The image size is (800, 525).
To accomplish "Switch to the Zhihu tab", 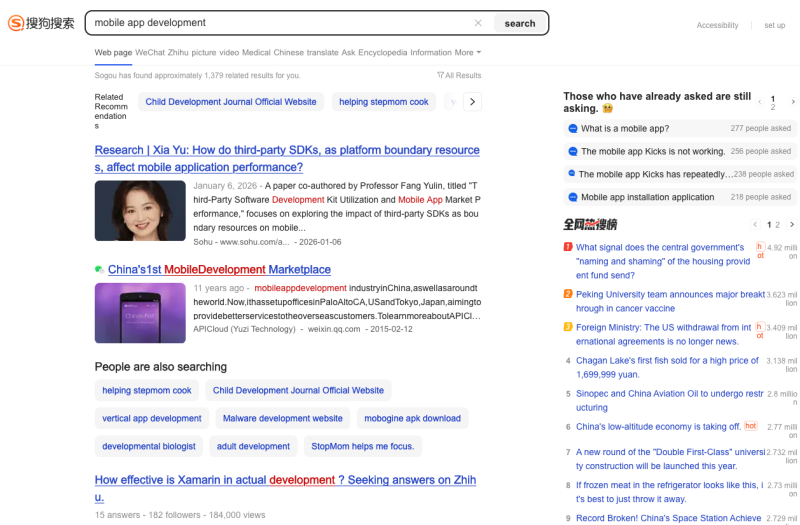I will click(x=178, y=53).
